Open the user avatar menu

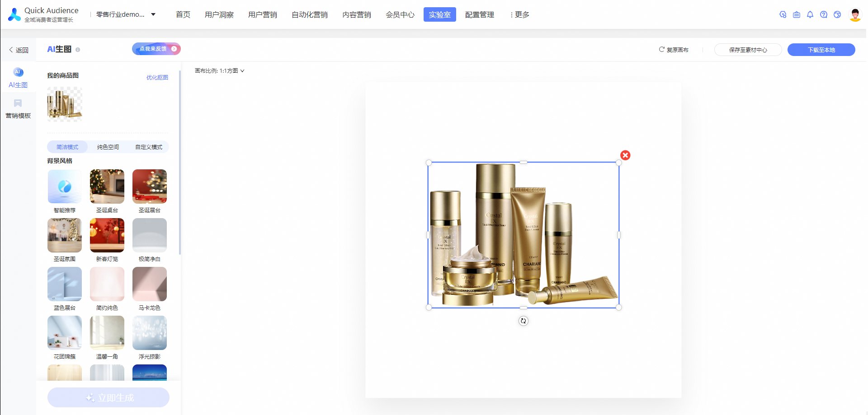tap(855, 14)
